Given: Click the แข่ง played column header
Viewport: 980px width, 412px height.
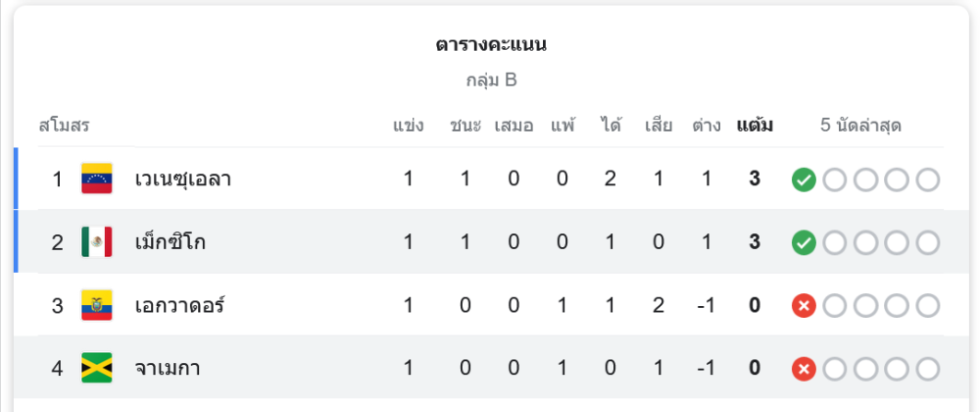Looking at the screenshot, I should click(x=408, y=126).
